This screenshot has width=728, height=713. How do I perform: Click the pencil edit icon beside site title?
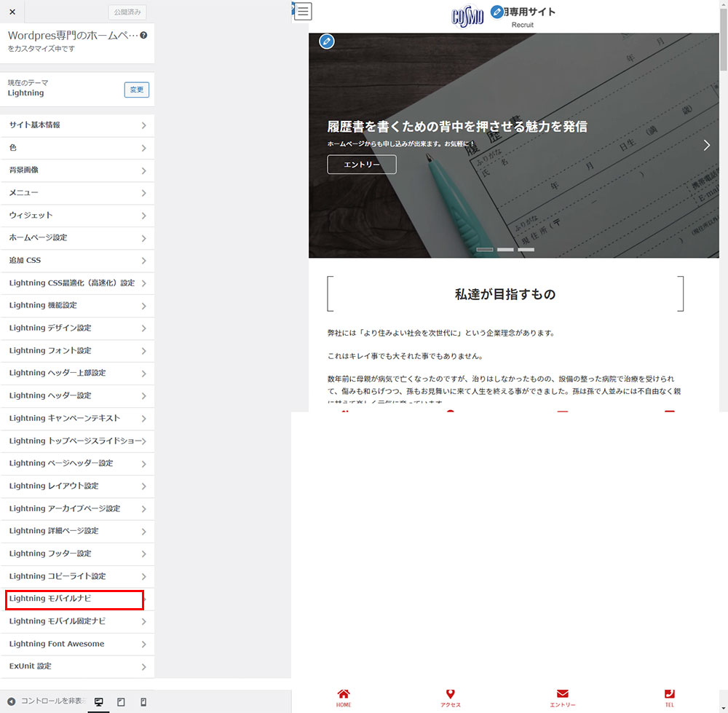coord(497,12)
